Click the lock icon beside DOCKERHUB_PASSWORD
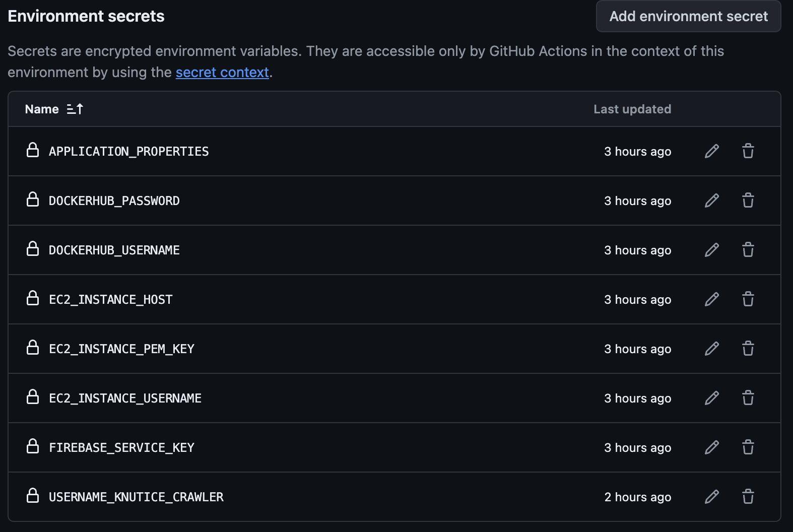793x532 pixels. coord(33,199)
